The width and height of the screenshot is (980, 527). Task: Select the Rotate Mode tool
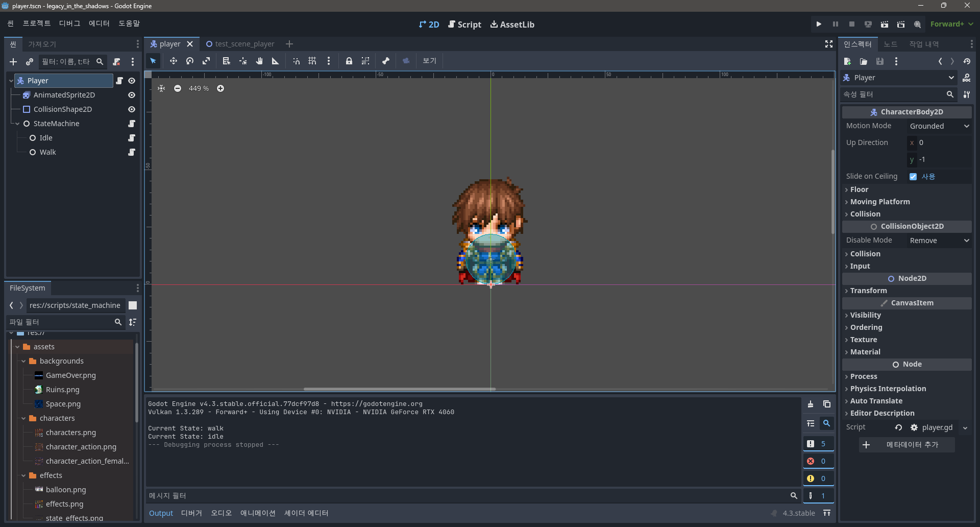coord(190,61)
